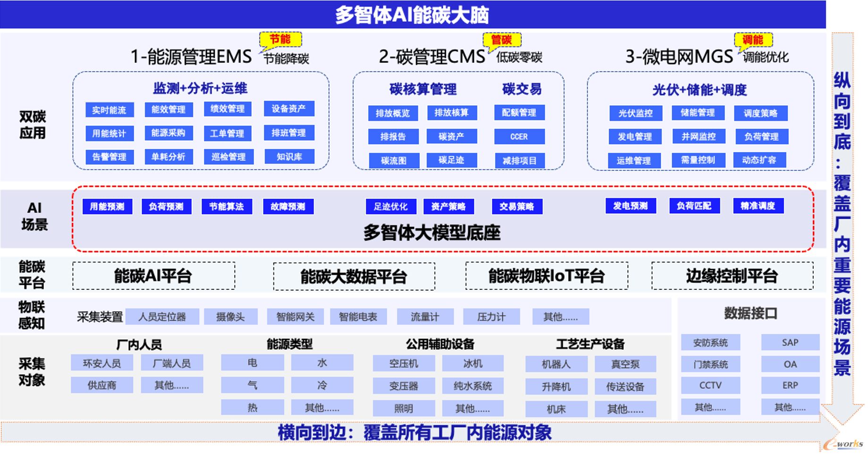The height and width of the screenshot is (455, 868).
Task: Expand 其他…… in the 采集装置 row
Action: click(560, 317)
